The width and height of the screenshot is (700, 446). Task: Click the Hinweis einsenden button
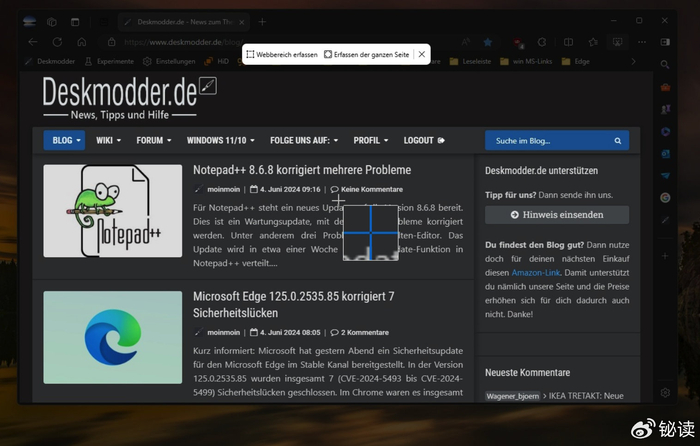557,214
